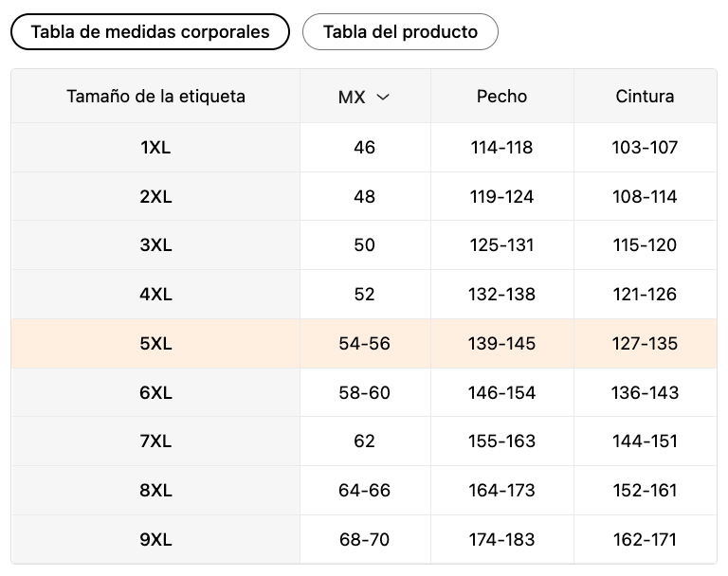
Task: Expand the MX region chevron
Action: (383, 97)
